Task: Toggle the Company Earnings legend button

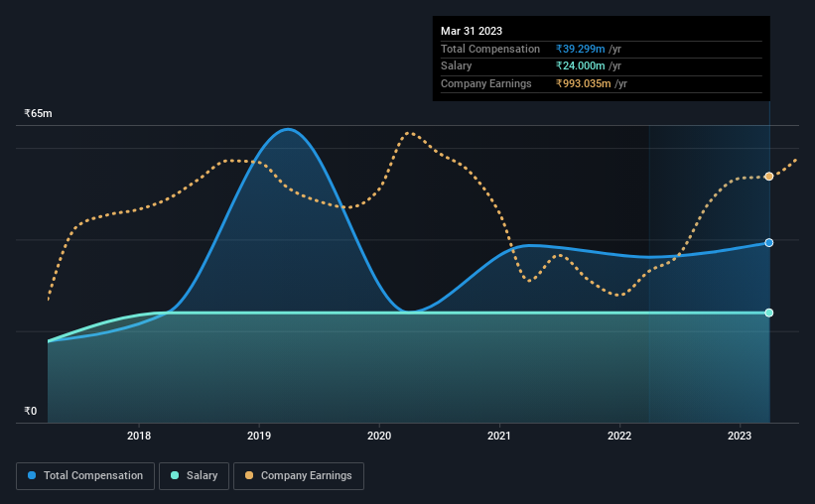Action: (299, 476)
